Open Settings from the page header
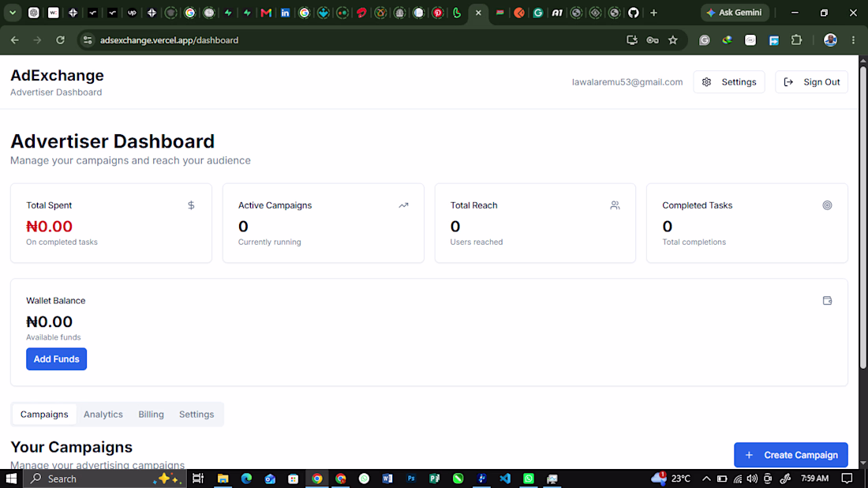 pyautogui.click(x=729, y=82)
